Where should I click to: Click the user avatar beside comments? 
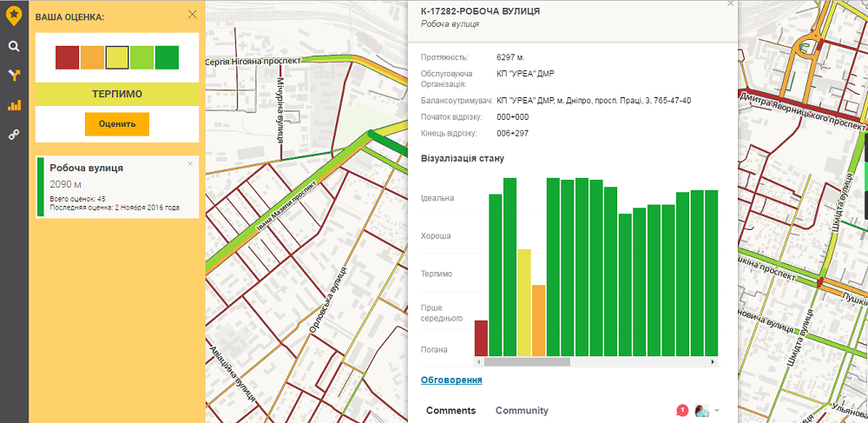pyautogui.click(x=701, y=410)
